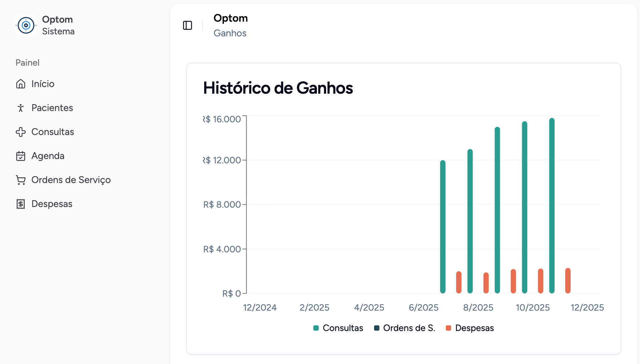
Task: Toggle the sidebar panel button
Action: [x=188, y=25]
